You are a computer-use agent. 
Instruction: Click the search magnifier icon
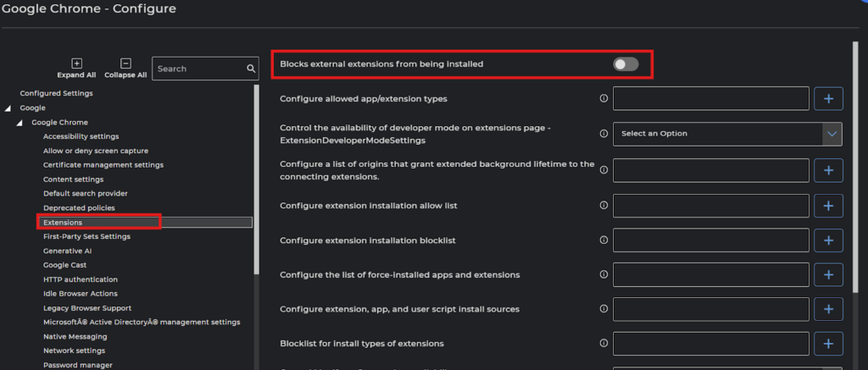tap(251, 69)
